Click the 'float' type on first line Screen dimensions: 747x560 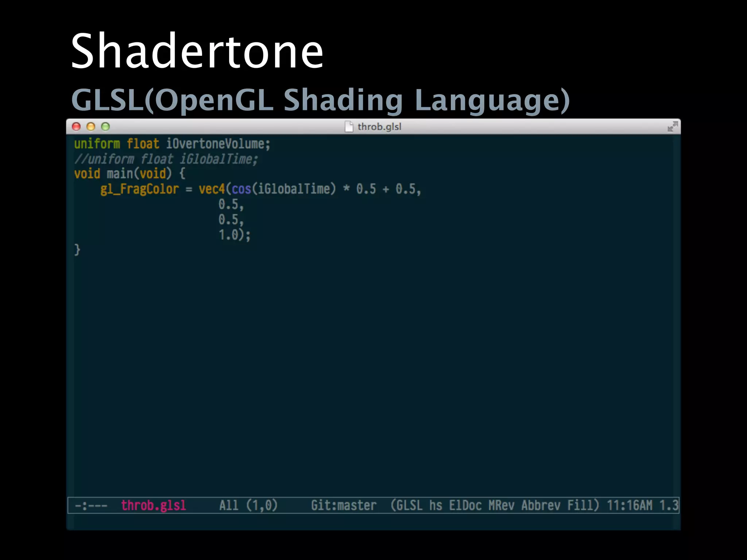[x=143, y=144]
